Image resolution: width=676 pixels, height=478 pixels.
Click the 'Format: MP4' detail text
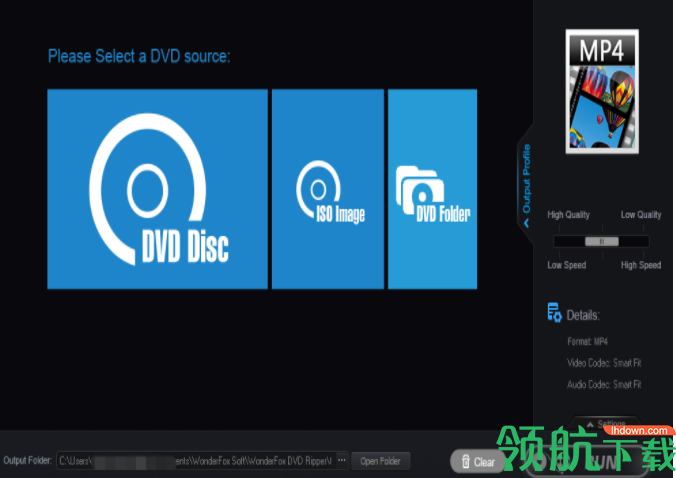587,342
